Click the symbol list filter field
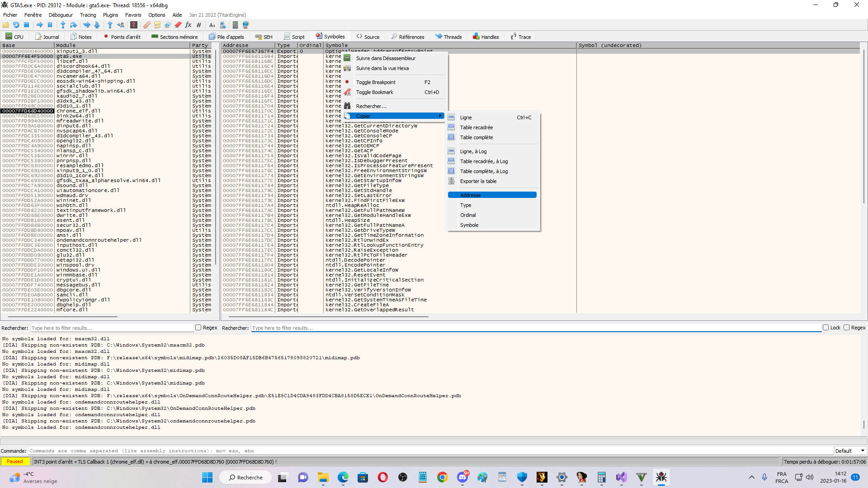Screen dimensions: 868x488 pyautogui.click(x=536, y=328)
